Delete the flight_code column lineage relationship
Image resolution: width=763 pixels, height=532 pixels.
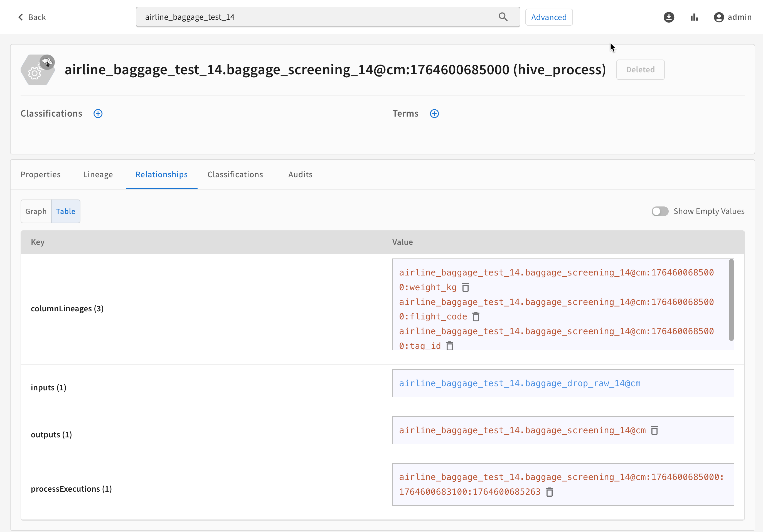tap(476, 317)
